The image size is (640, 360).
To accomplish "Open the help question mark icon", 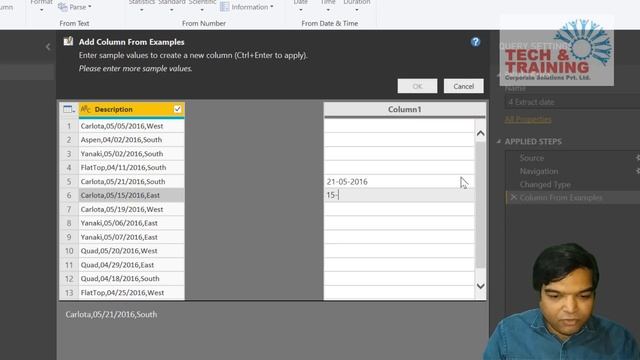I will tap(475, 42).
